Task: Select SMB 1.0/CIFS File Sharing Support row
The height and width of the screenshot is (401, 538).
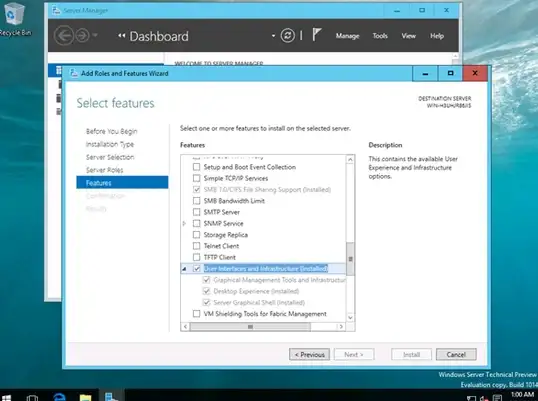Action: pyautogui.click(x=267, y=189)
